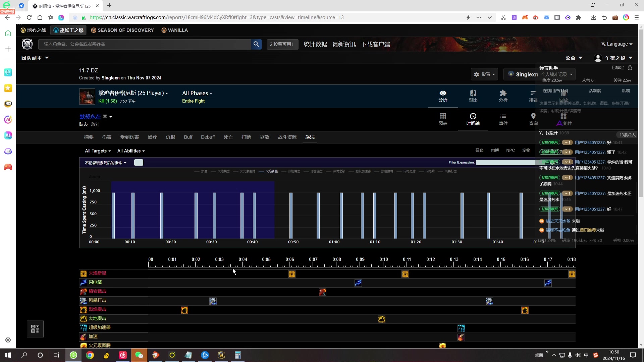Viewport: 644px width, 362px height.
Task: Switch to the 治疗 healing tab
Action: pos(152,137)
